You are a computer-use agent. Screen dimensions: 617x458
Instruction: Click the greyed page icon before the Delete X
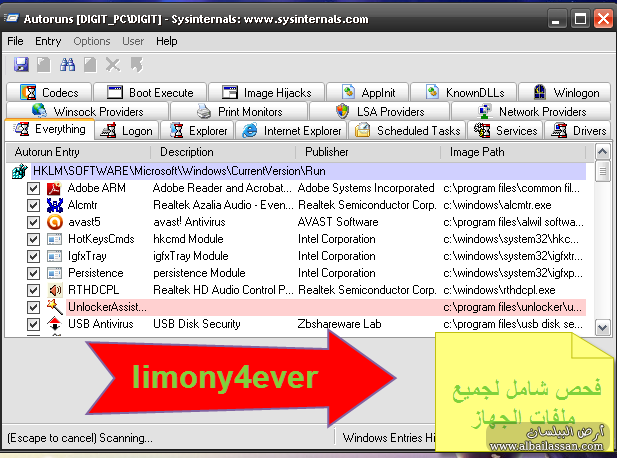click(90, 65)
